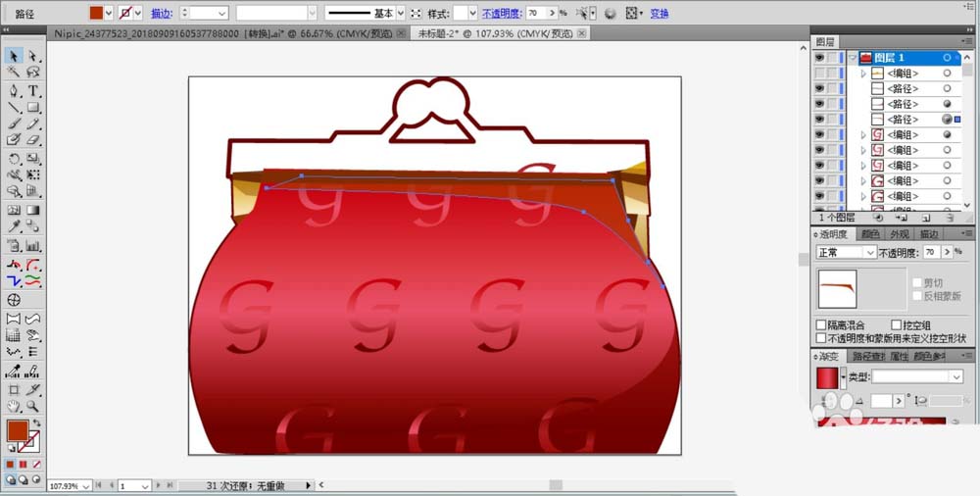The width and height of the screenshot is (980, 496).
Task: Expand the first <编组> item in Layers
Action: (x=863, y=74)
